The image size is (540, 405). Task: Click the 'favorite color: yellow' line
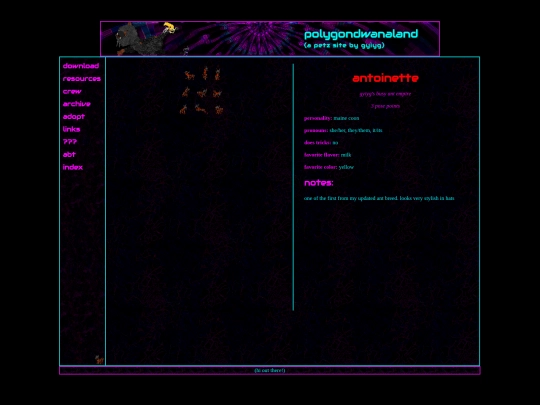point(329,167)
